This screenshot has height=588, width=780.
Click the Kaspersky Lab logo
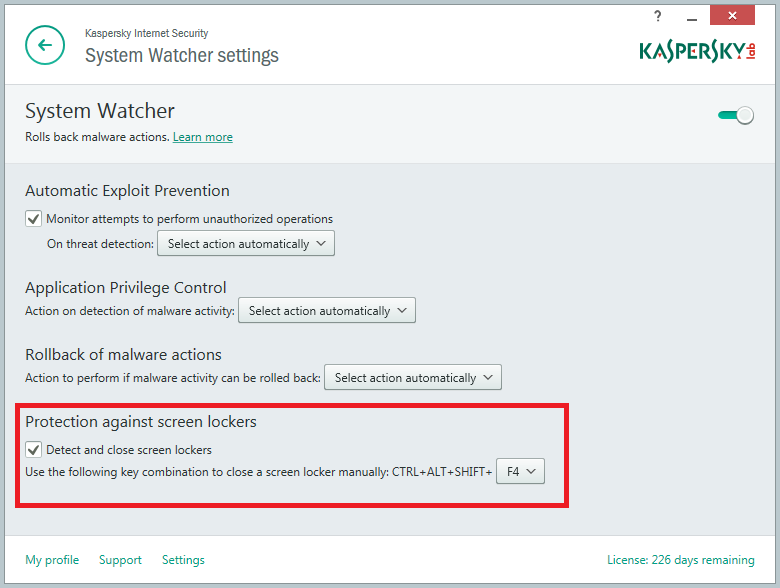tap(697, 51)
